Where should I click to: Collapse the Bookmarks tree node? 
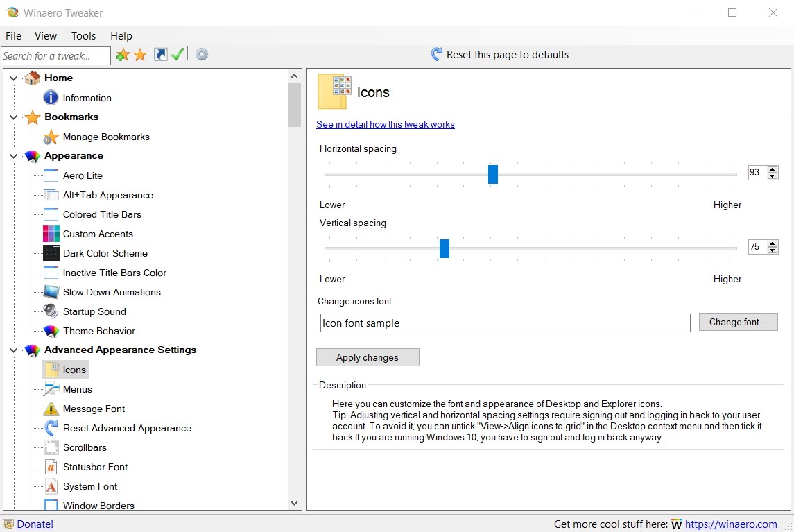[x=14, y=117]
